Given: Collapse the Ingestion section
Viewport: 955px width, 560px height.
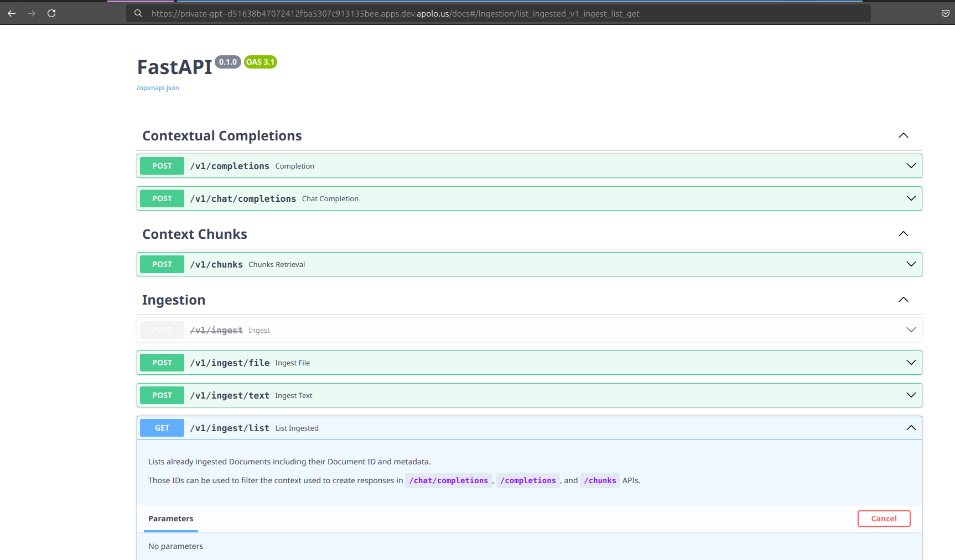Looking at the screenshot, I should pyautogui.click(x=903, y=300).
